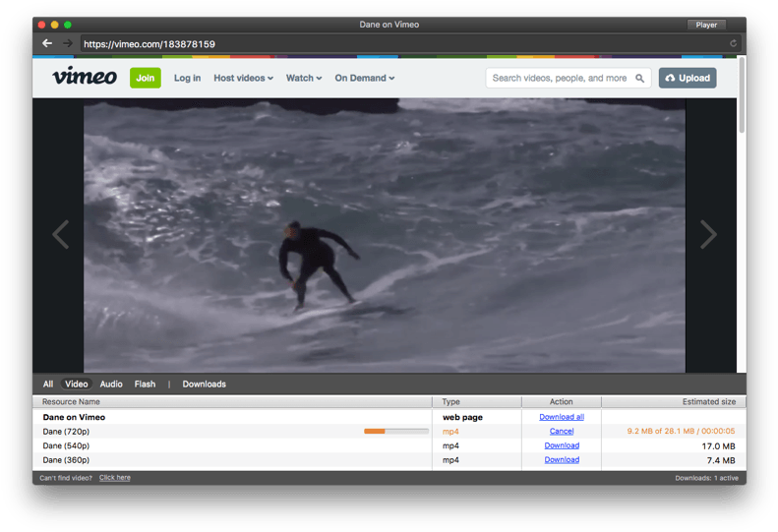Select the Dane on Vimeo row

[389, 417]
